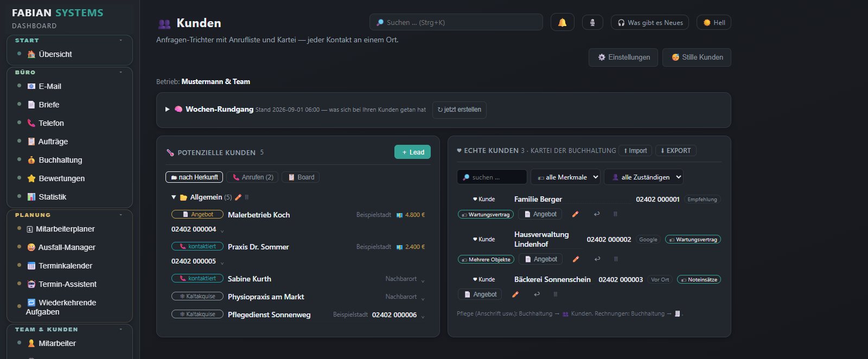
Task: Expand the Wochen-Rundgang section
Action: 168,109
